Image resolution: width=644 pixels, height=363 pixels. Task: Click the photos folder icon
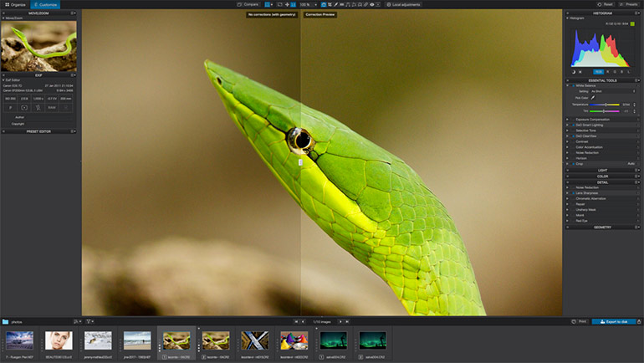pos(5,321)
